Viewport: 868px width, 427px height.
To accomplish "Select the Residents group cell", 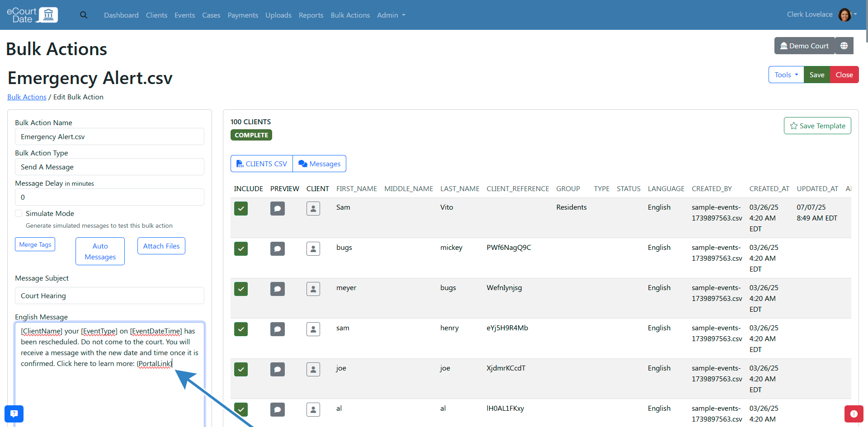I will (x=571, y=207).
